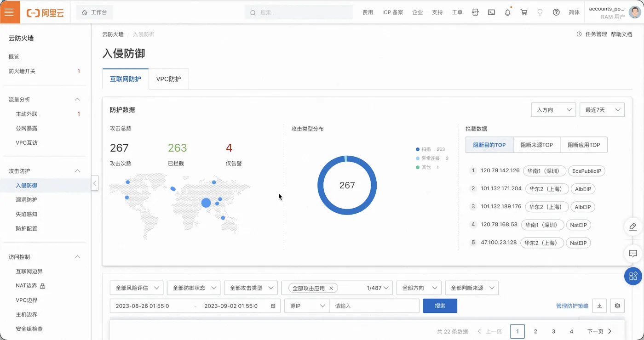Click the top search field

[x=299, y=13]
